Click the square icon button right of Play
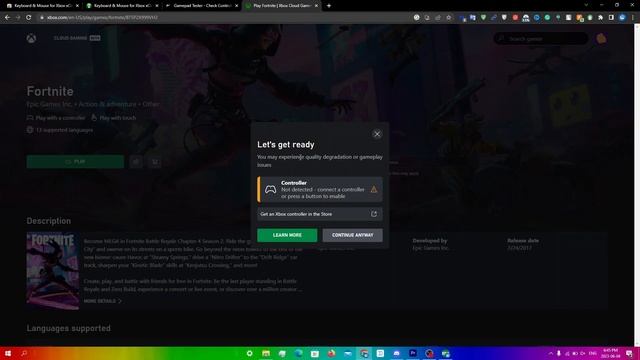The height and width of the screenshot is (360, 640). [136, 162]
